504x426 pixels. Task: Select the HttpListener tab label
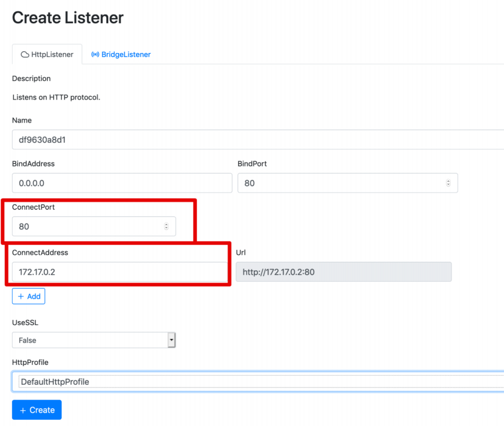coord(52,55)
